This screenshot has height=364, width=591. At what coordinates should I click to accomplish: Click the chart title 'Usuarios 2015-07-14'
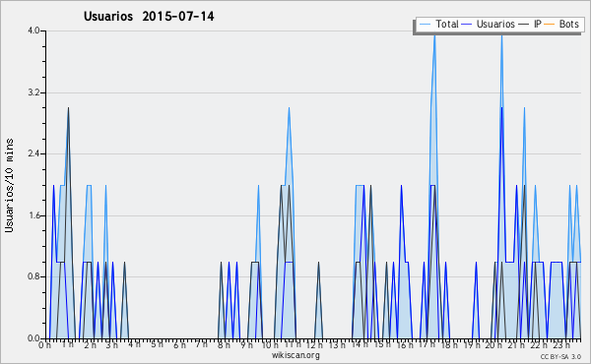tap(149, 17)
